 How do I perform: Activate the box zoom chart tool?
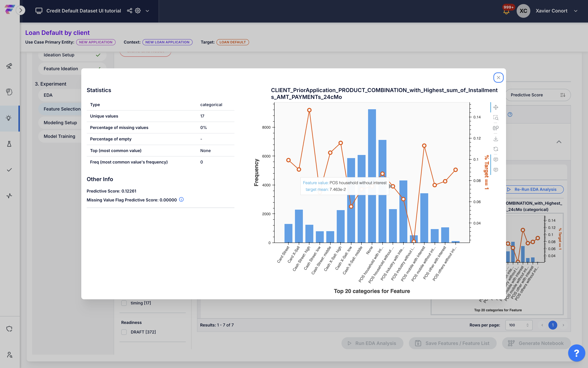coord(496,118)
